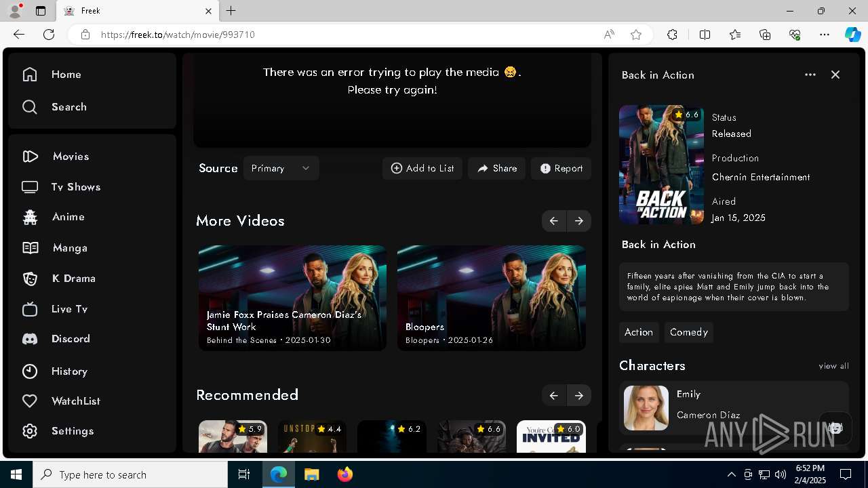Select the Freek browser tab
This screenshot has width=868, height=488.
[x=137, y=11]
